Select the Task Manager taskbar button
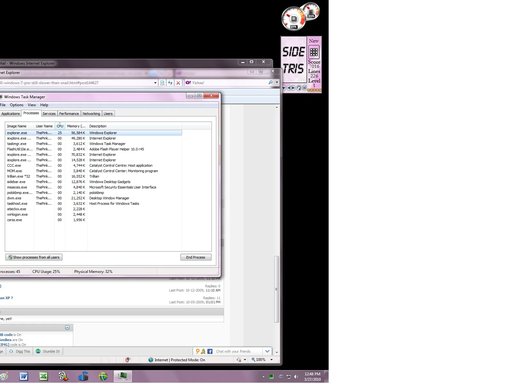Image resolution: width=512 pixels, height=384 pixels. (123, 377)
